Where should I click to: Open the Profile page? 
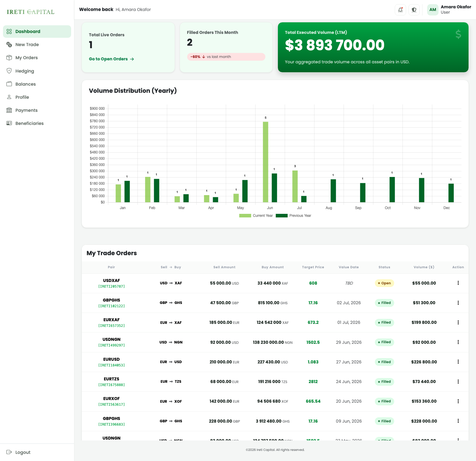pos(37,97)
